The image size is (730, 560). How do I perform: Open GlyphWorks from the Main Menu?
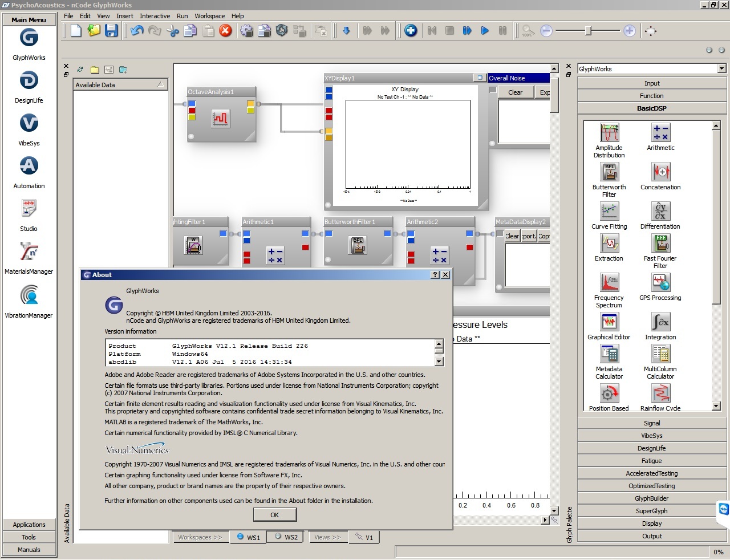[29, 38]
